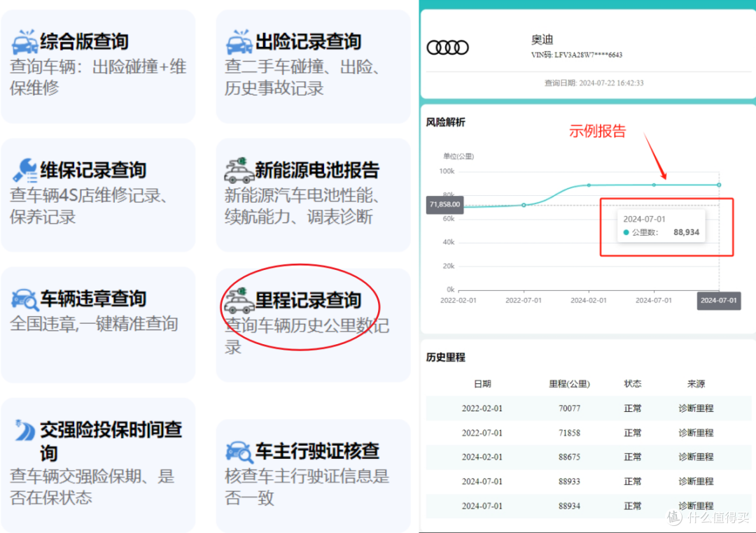Click the 状态 column header
756x533 pixels.
[x=633, y=383]
